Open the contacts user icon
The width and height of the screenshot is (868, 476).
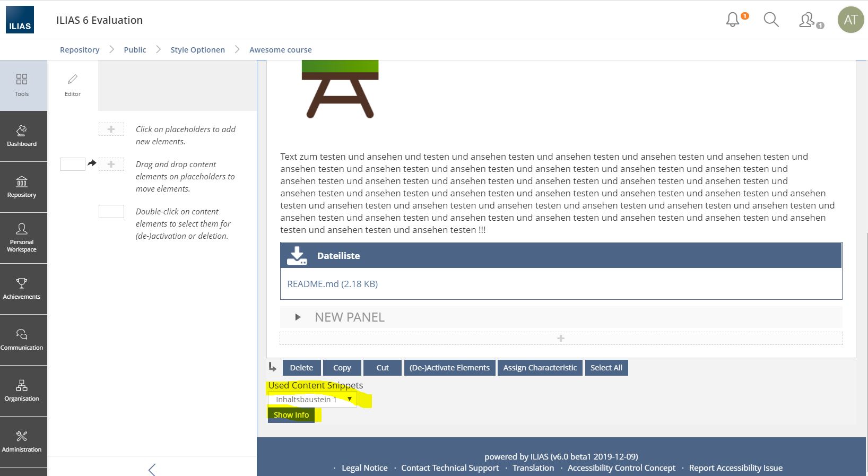point(807,20)
